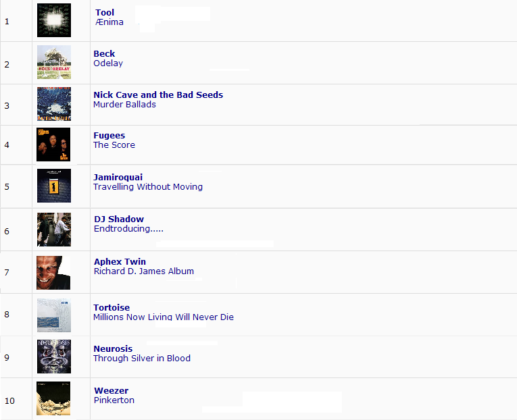Open the Tool artist link
The height and width of the screenshot is (420, 517).
(x=105, y=13)
